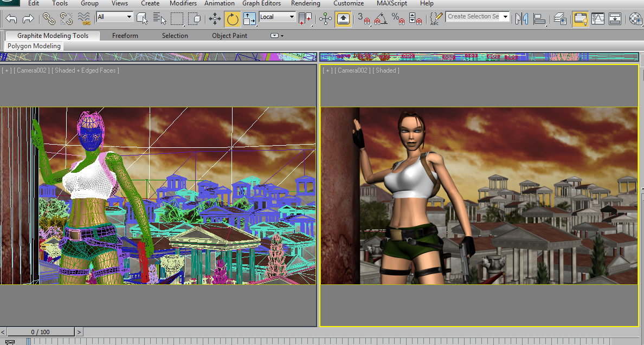Expand the Local reference coordinate dropdown
Viewport: 644px width, 345px height.
[277, 17]
